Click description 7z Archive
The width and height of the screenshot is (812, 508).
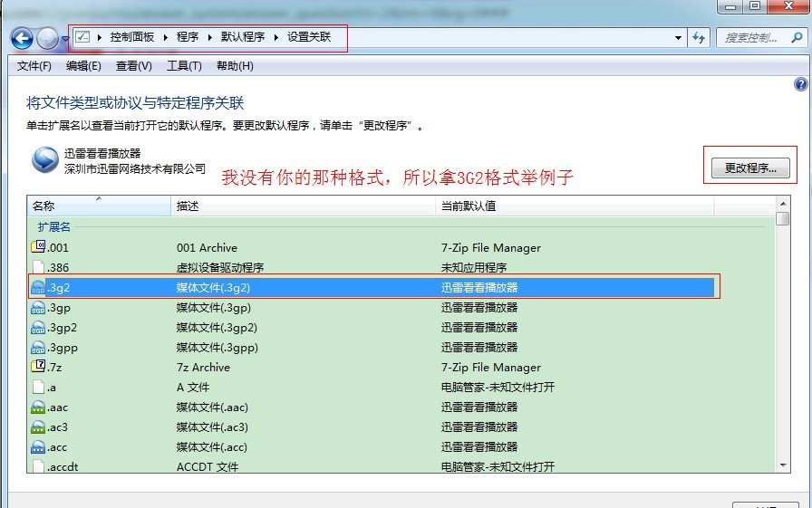point(203,368)
